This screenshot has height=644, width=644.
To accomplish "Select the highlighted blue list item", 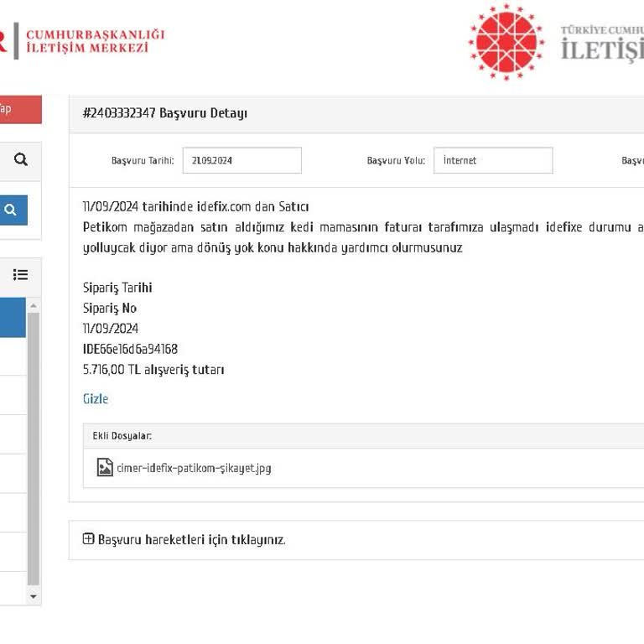I will tap(13, 318).
